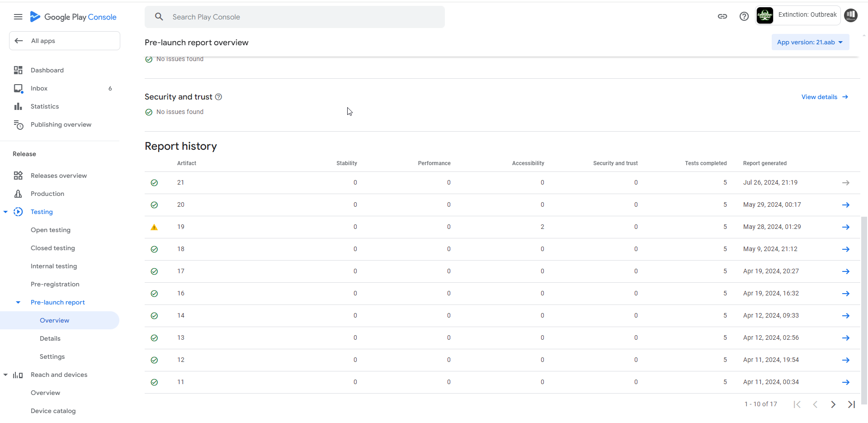This screenshot has height=423, width=868.
Task: Open Internal testing page
Action: pos(54,266)
